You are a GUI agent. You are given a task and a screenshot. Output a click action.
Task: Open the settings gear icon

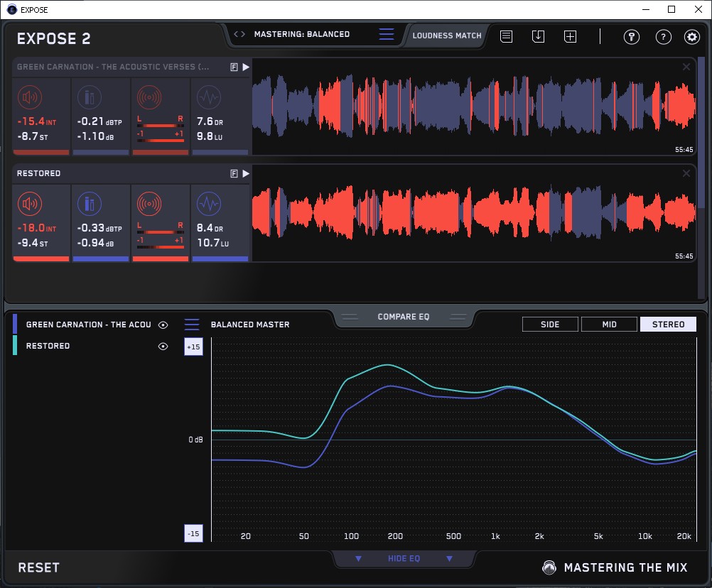tap(691, 37)
